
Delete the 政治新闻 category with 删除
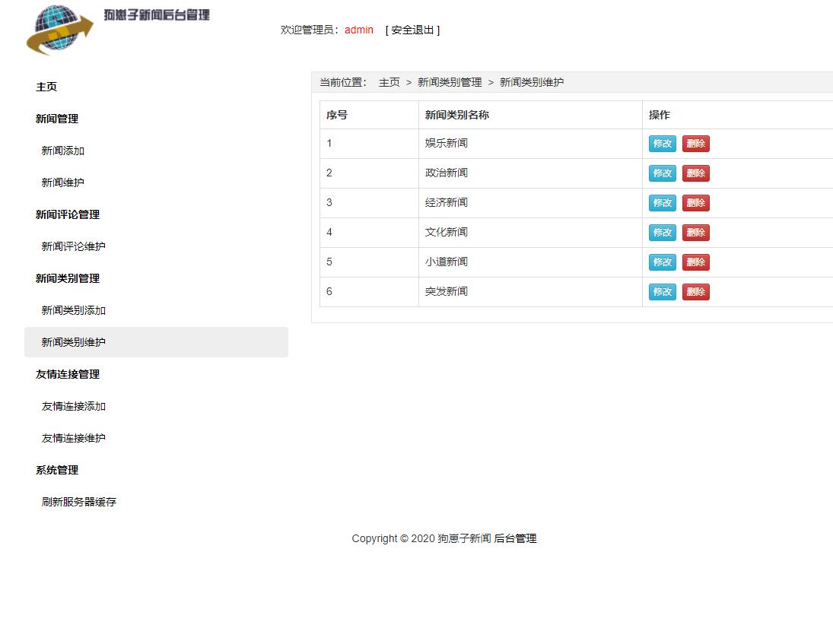[x=695, y=173]
